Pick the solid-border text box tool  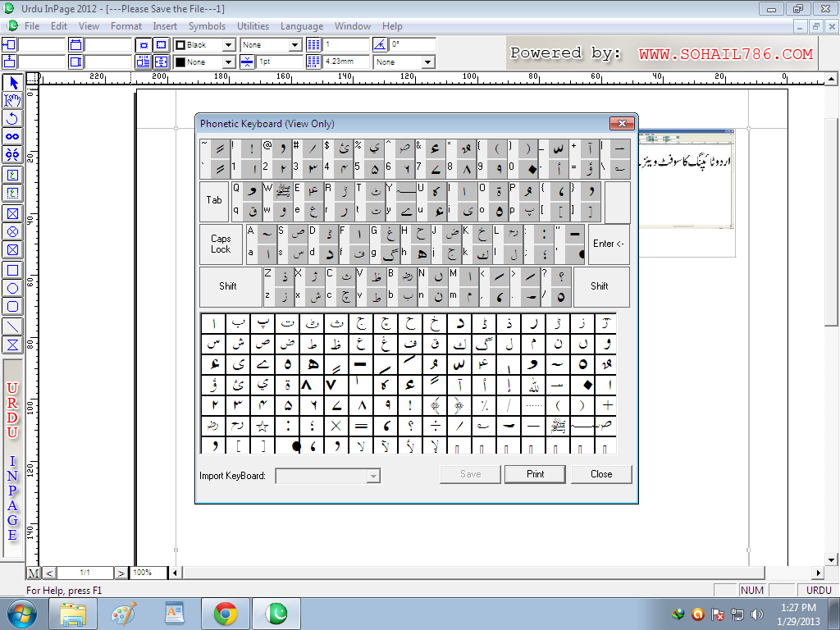pyautogui.click(x=13, y=175)
